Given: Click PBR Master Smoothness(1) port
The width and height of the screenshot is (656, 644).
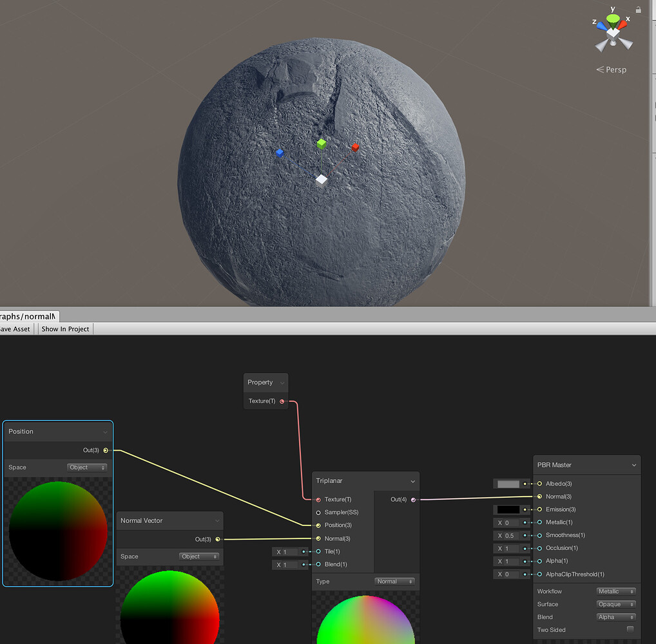Looking at the screenshot, I should [x=540, y=535].
